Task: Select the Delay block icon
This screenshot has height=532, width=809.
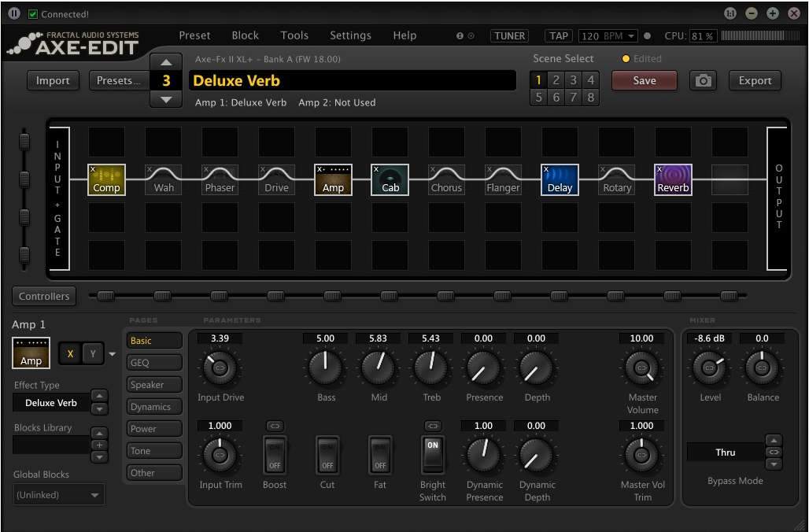Action: [x=560, y=179]
